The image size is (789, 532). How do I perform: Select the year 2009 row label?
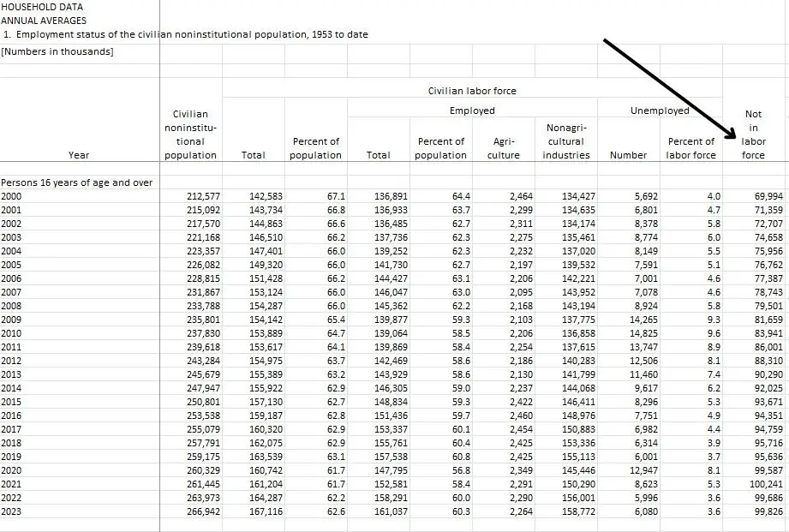pos(11,320)
